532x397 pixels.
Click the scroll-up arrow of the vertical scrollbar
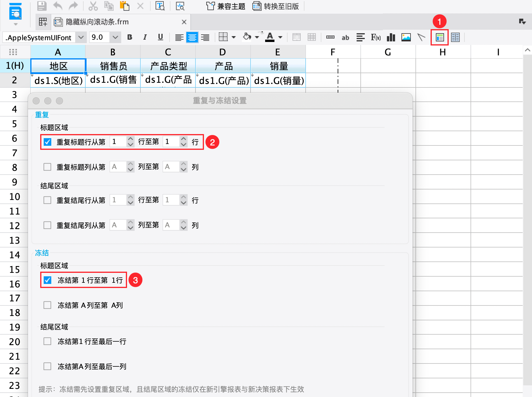coord(527,50)
